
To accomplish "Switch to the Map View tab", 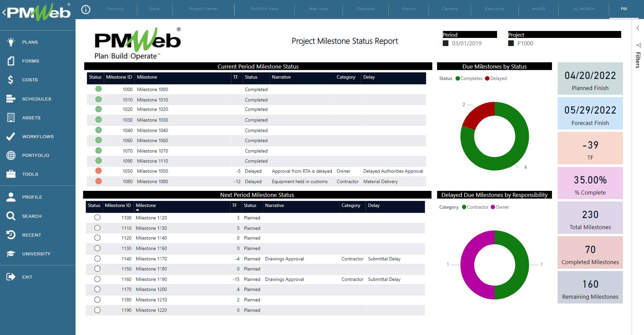I will (319, 9).
